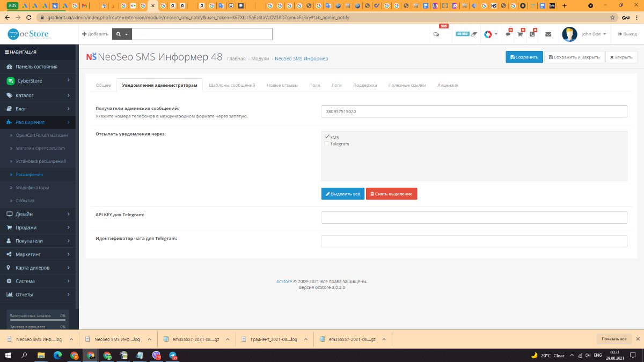Image resolution: width=644 pixels, height=362 pixels.
Task: Click the Главная breadcrumb link
Action: (x=236, y=58)
